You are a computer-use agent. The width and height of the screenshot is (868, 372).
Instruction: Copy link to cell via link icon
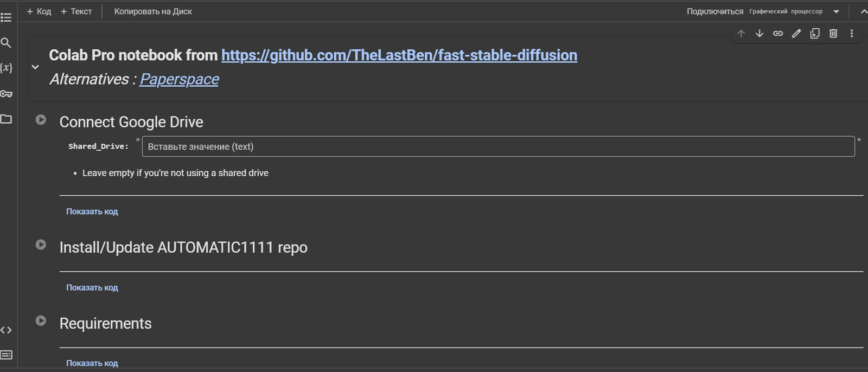coord(778,34)
